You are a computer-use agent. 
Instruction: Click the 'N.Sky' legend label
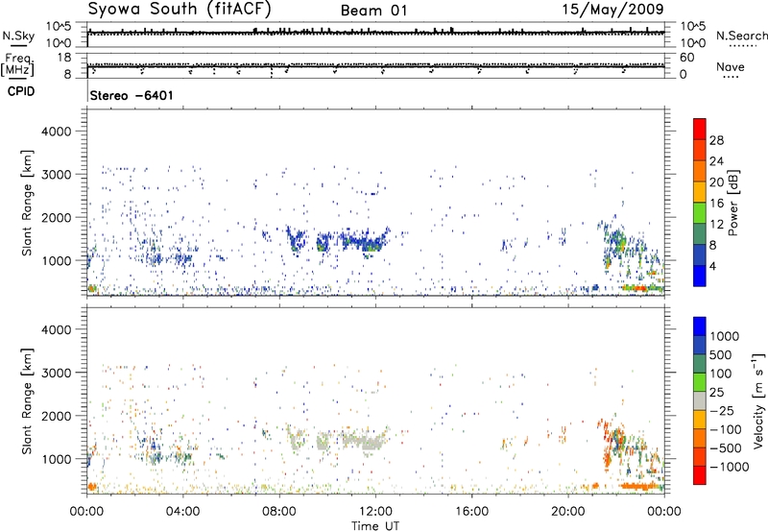coord(18,36)
